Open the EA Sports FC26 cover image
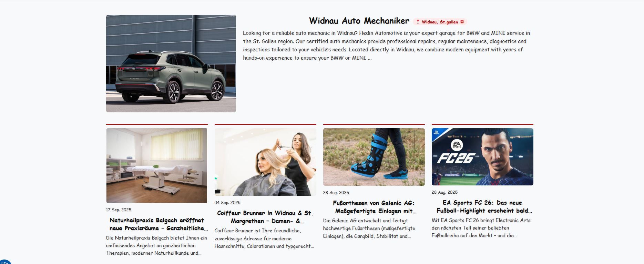 (x=482, y=157)
